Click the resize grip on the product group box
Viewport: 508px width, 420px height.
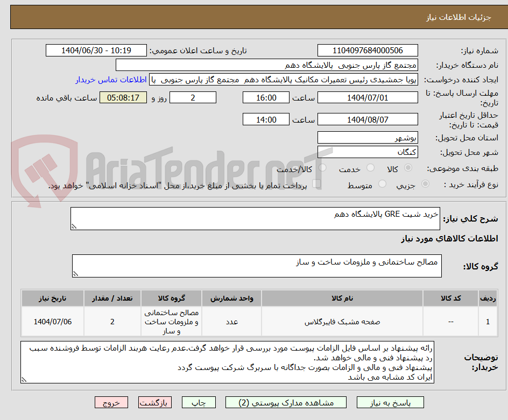coord(74,273)
